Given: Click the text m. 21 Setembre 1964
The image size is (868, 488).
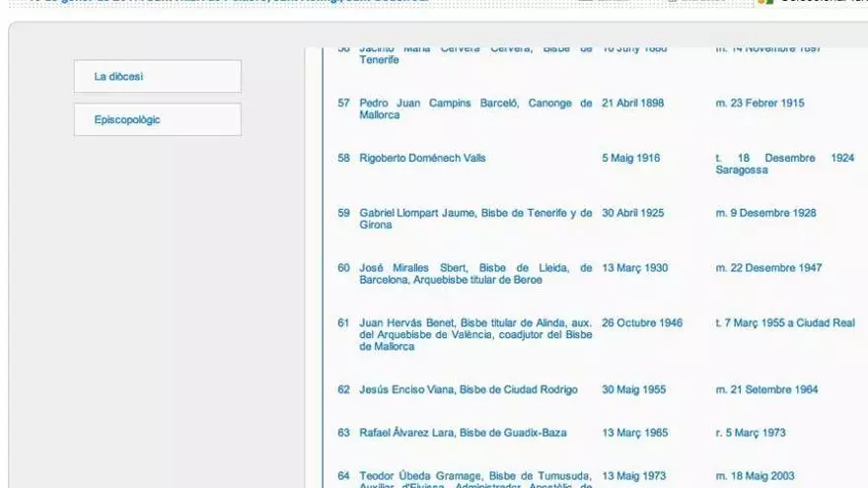Looking at the screenshot, I should (x=766, y=390).
